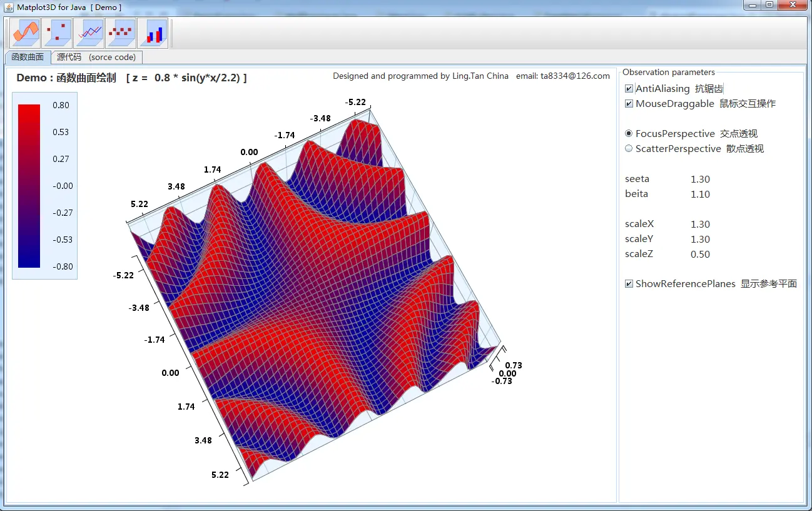Click the scaleY label

click(x=639, y=239)
